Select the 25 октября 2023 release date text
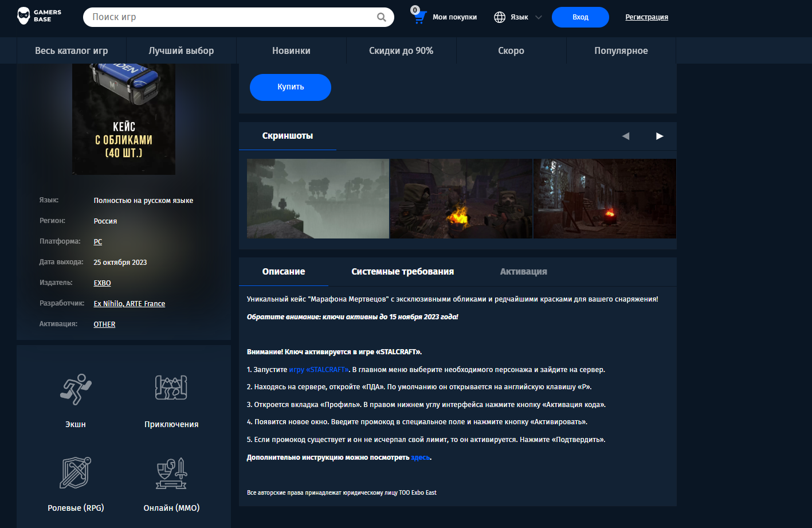The height and width of the screenshot is (528, 812). (x=120, y=263)
